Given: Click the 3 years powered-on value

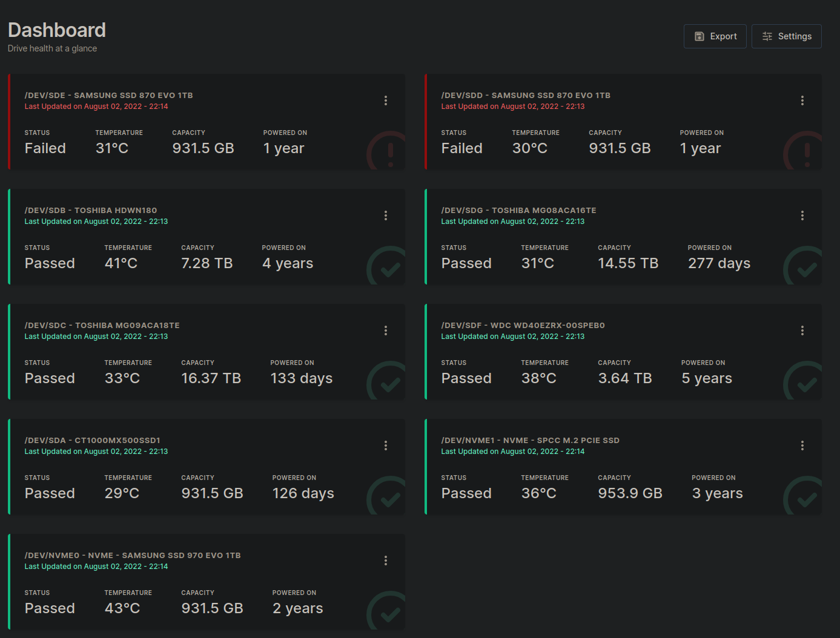Looking at the screenshot, I should click(x=718, y=493).
